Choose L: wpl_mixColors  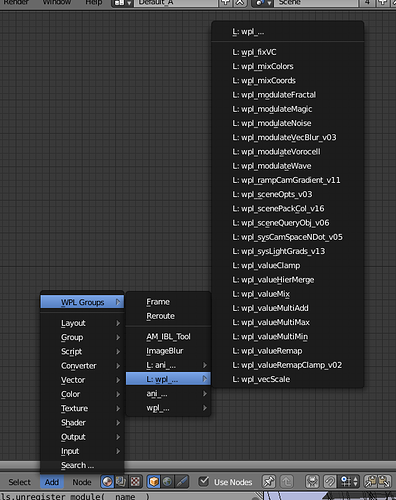[x=288, y=66]
